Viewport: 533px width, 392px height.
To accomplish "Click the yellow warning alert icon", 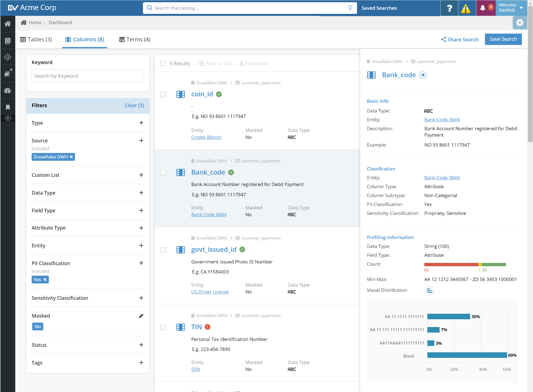I will coord(466,8).
